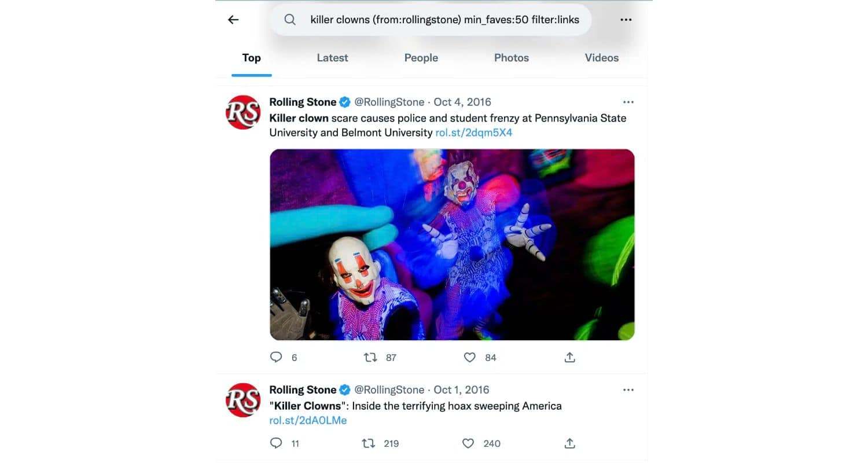The height and width of the screenshot is (463, 868).
Task: Switch to the Videos tab
Action: tap(602, 58)
